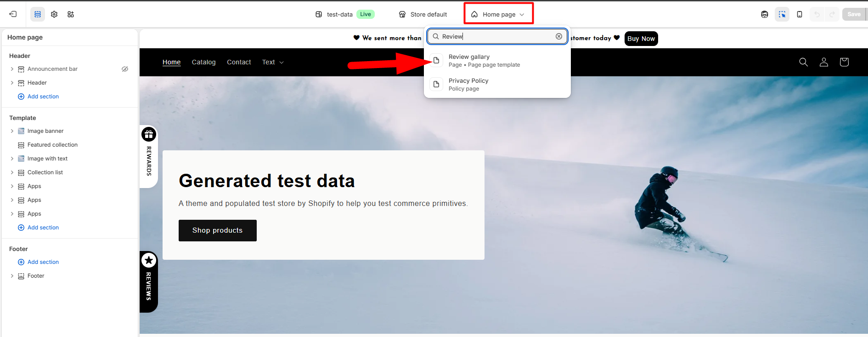Screen dimensions: 868x337
Task: Click the account login person icon
Action: coord(823,62)
